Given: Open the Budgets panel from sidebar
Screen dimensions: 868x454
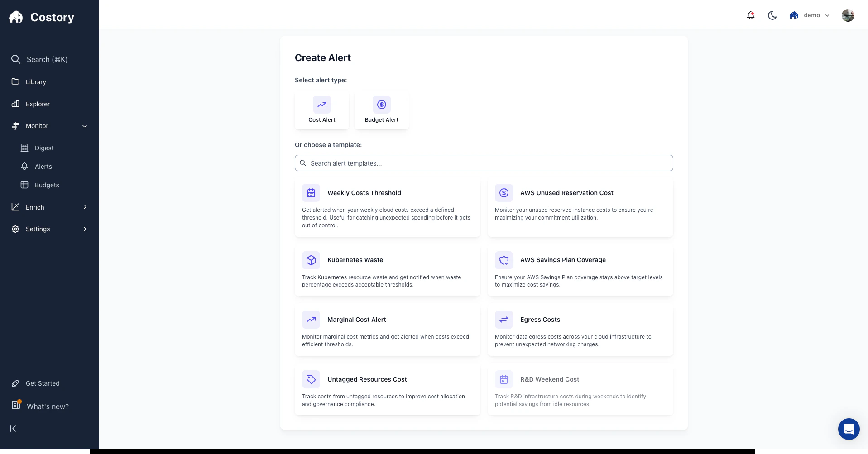Looking at the screenshot, I should [x=47, y=185].
